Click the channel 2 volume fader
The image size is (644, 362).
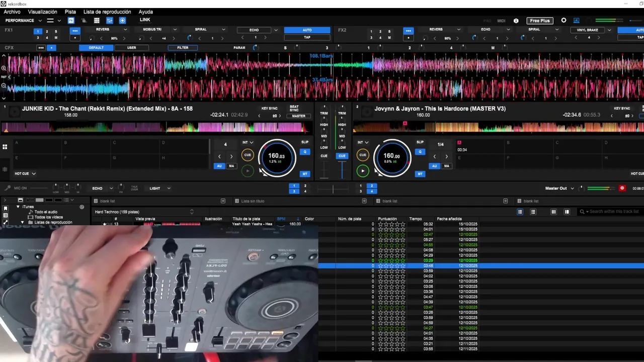[x=342, y=169]
